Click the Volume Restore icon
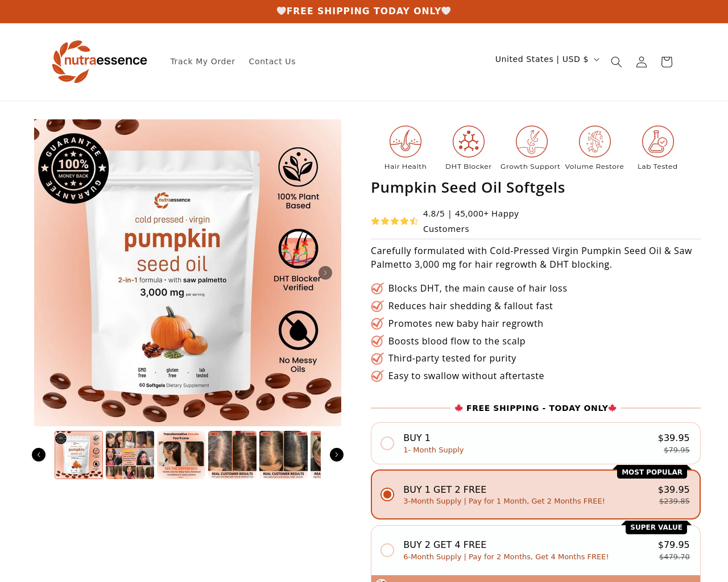Viewport: 728px width, 582px height. point(595,142)
